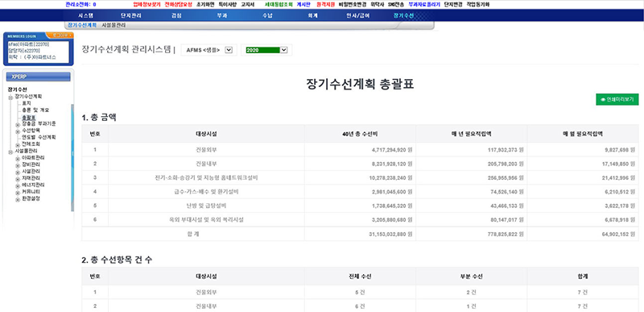Expand the 전체조회 tree node

tap(18, 145)
